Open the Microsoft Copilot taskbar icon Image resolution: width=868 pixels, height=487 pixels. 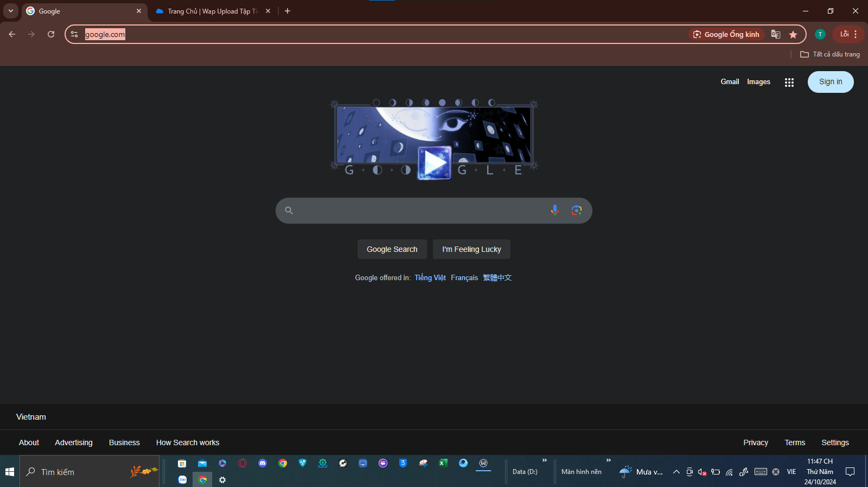pos(222,463)
